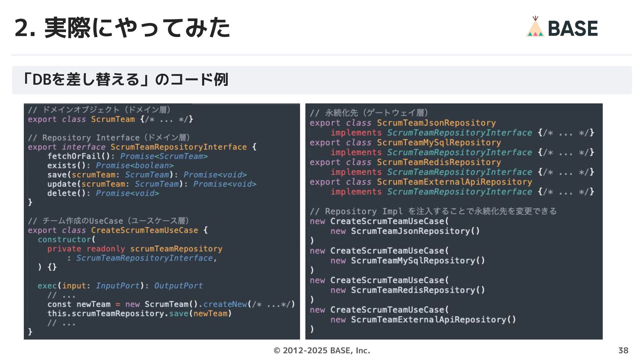The width and height of the screenshot is (644, 362).
Task: Click the BASE wordmark text
Action: point(573,28)
